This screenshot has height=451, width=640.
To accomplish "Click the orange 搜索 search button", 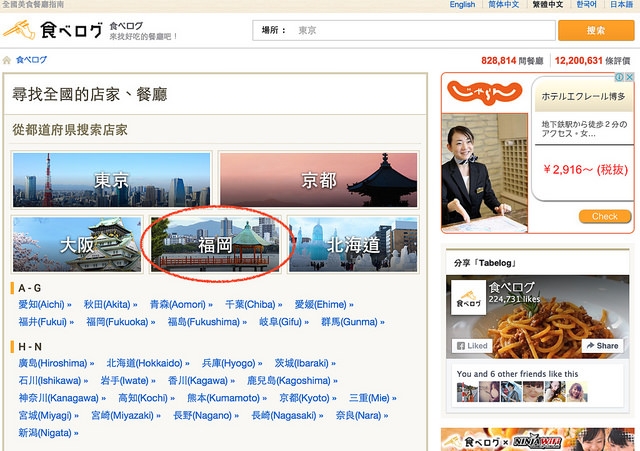I will coord(596,30).
